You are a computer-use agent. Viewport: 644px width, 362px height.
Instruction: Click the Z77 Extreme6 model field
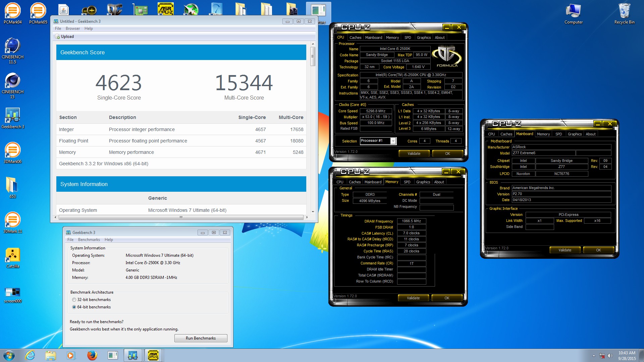[x=544, y=153]
